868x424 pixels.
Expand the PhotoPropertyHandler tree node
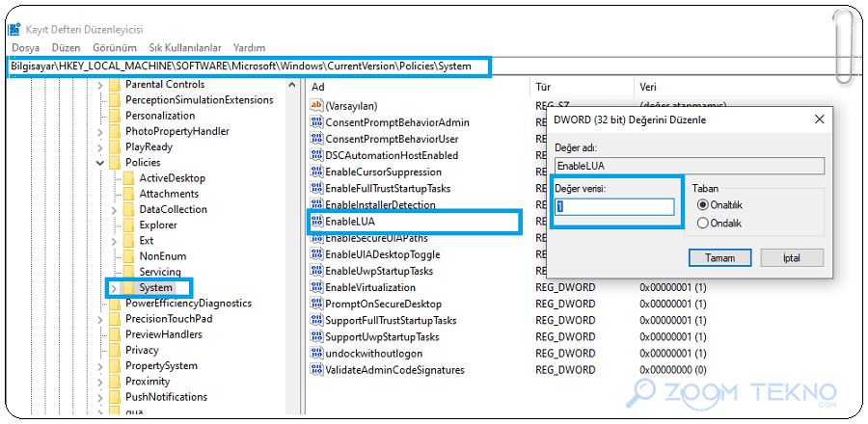(99, 132)
